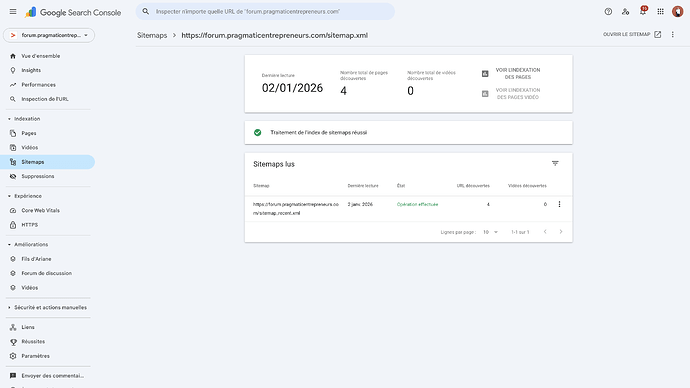Click the Vidéos découvertes column header
Viewport: 690px width, 388px height.
527,186
